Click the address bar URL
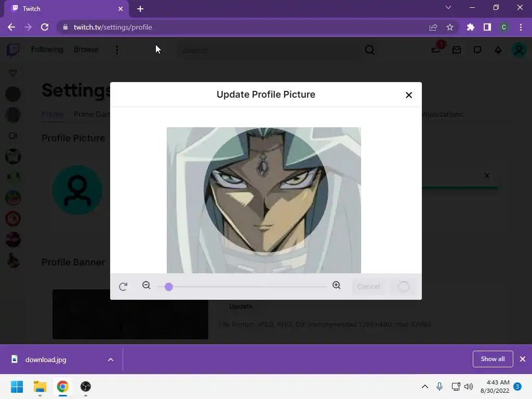The width and height of the screenshot is (532, 399). [x=113, y=27]
